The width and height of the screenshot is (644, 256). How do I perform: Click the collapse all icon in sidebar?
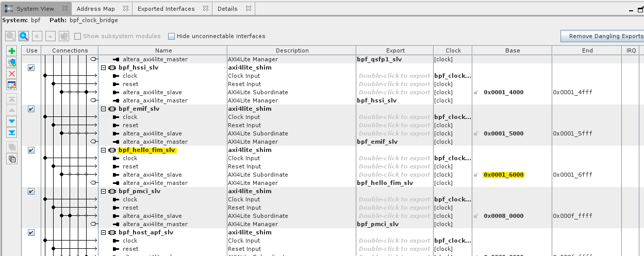12,159
